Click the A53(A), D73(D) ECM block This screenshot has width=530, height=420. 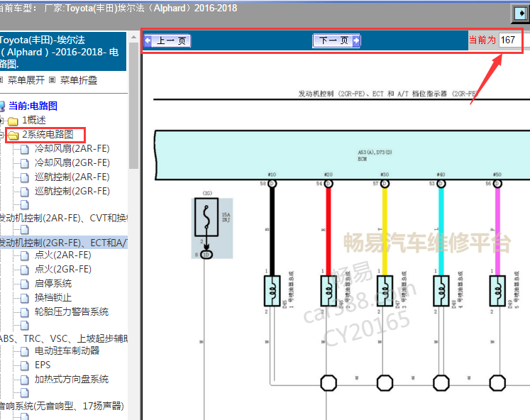[x=342, y=155]
